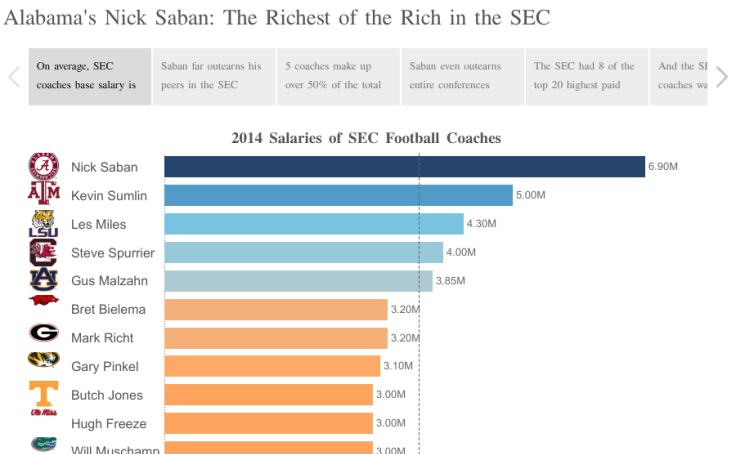736x454 pixels.
Task: Go to the previous story point arrow
Action: pyautogui.click(x=14, y=76)
